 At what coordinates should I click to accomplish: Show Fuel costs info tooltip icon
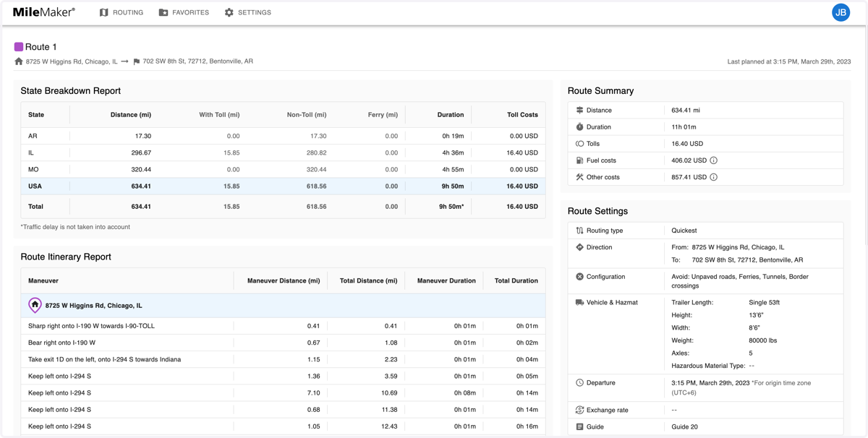coord(713,160)
